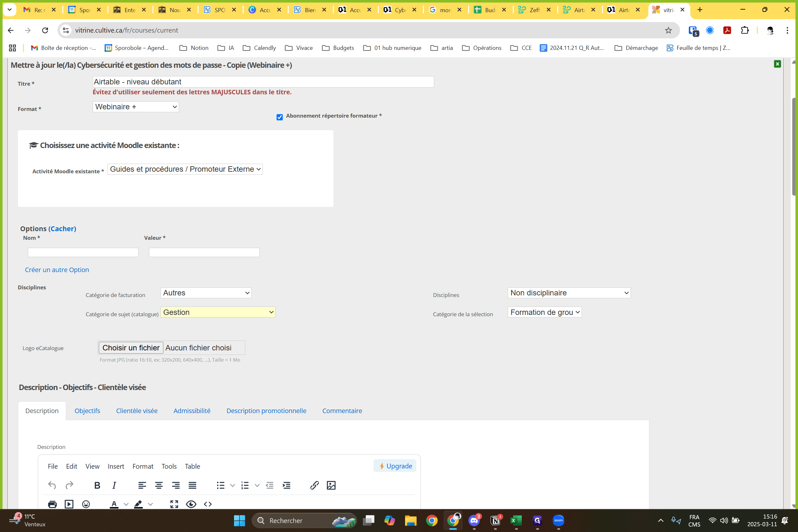Switch to the Objectifs tab

(87, 411)
